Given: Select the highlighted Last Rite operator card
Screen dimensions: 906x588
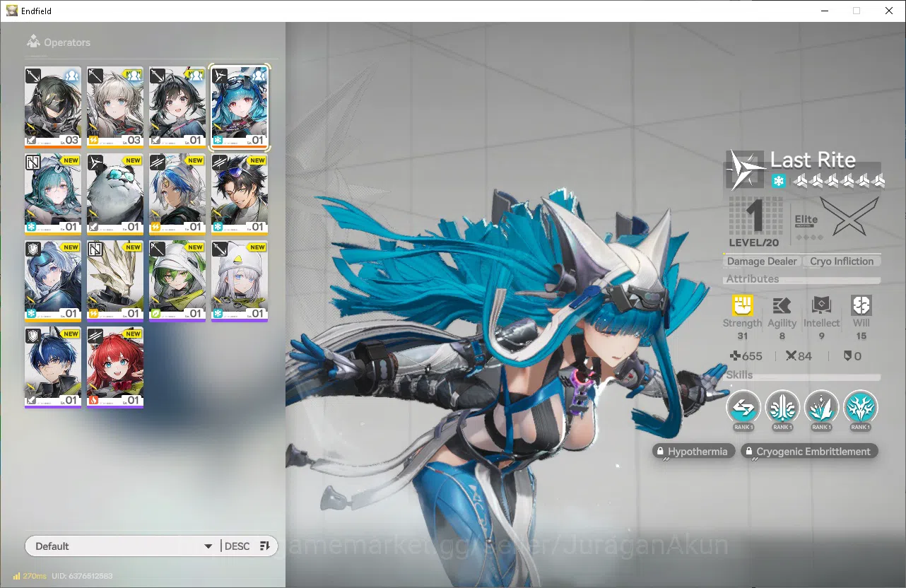Looking at the screenshot, I should (x=240, y=107).
